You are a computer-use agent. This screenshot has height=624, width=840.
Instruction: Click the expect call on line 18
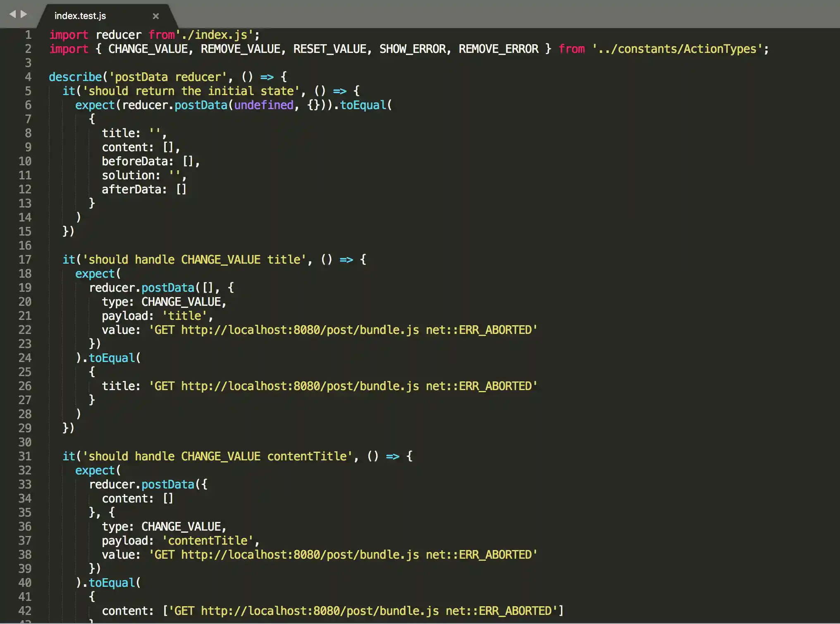pos(95,273)
